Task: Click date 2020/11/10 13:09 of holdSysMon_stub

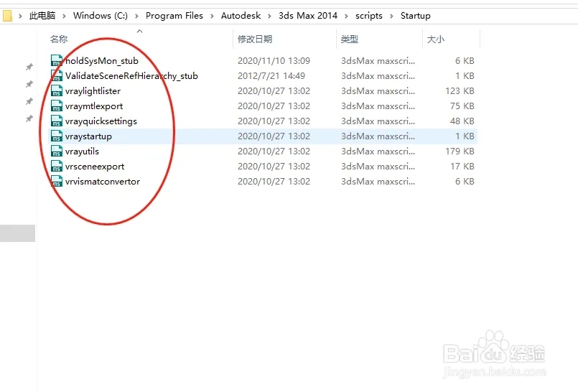Action: (x=274, y=61)
